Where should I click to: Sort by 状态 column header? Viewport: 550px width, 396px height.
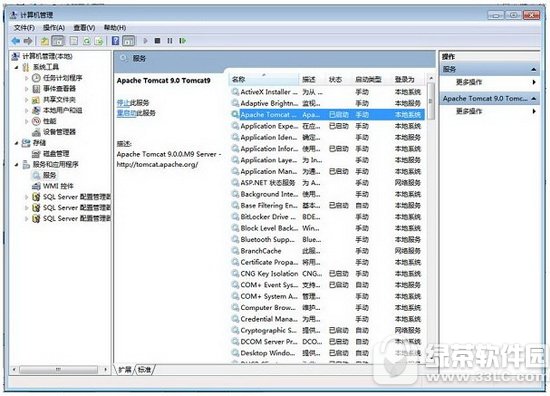338,80
